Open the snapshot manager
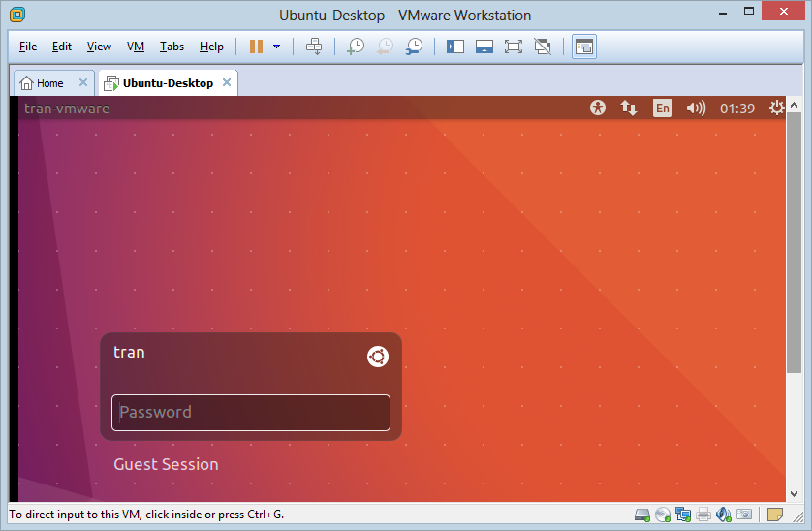 pos(415,47)
